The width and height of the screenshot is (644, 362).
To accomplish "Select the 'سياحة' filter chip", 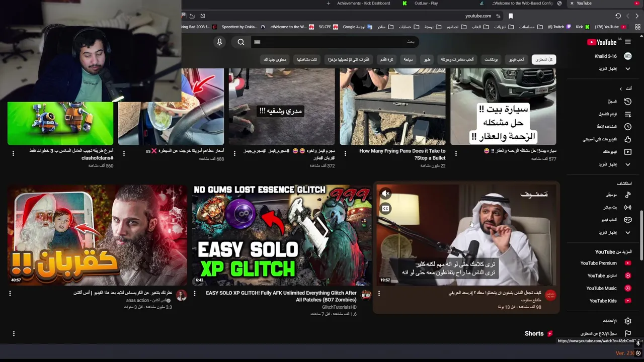I will point(408,59).
